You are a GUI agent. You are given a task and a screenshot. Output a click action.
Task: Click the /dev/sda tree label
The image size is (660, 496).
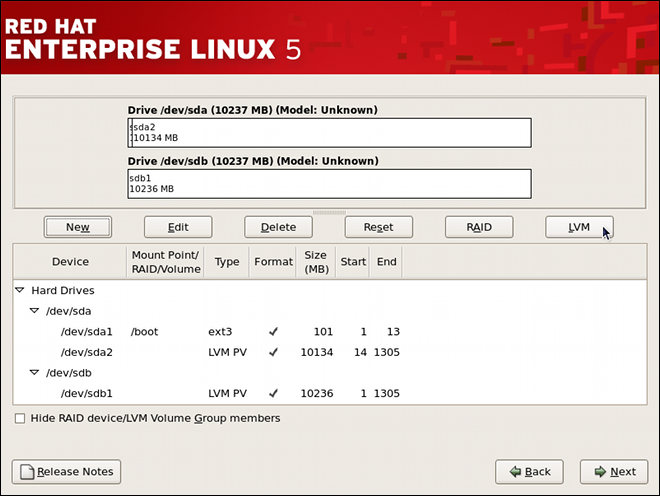coord(69,311)
